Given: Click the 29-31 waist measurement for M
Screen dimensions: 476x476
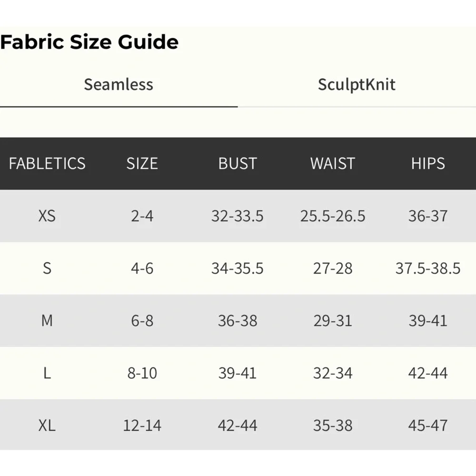Looking at the screenshot, I should 332,321.
